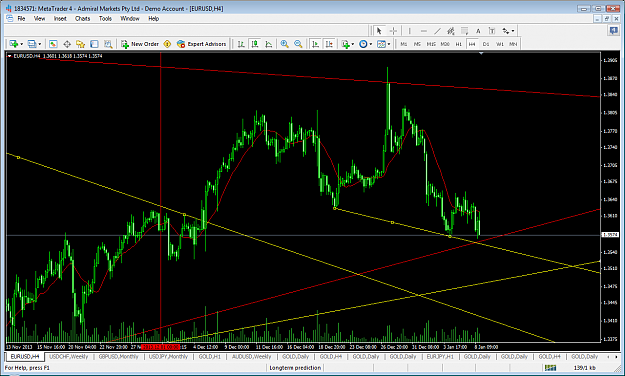Toggle the H4 timeframe button
This screenshot has width=625, height=376.
tap(472, 44)
